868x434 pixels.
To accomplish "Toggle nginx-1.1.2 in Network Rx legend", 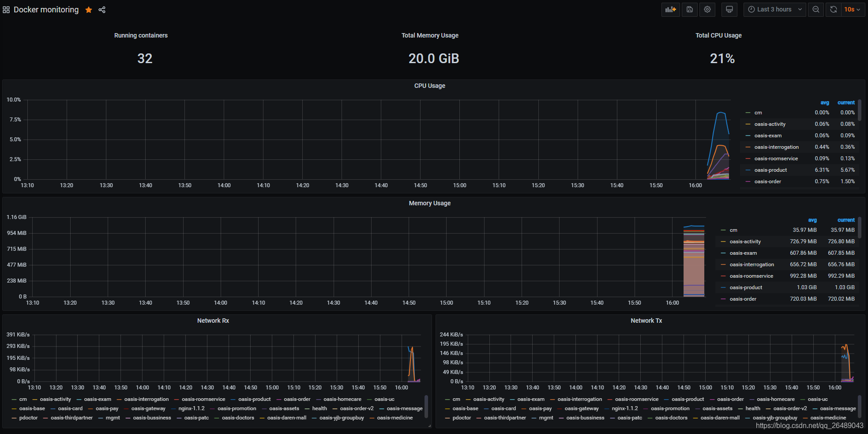I will [192, 408].
